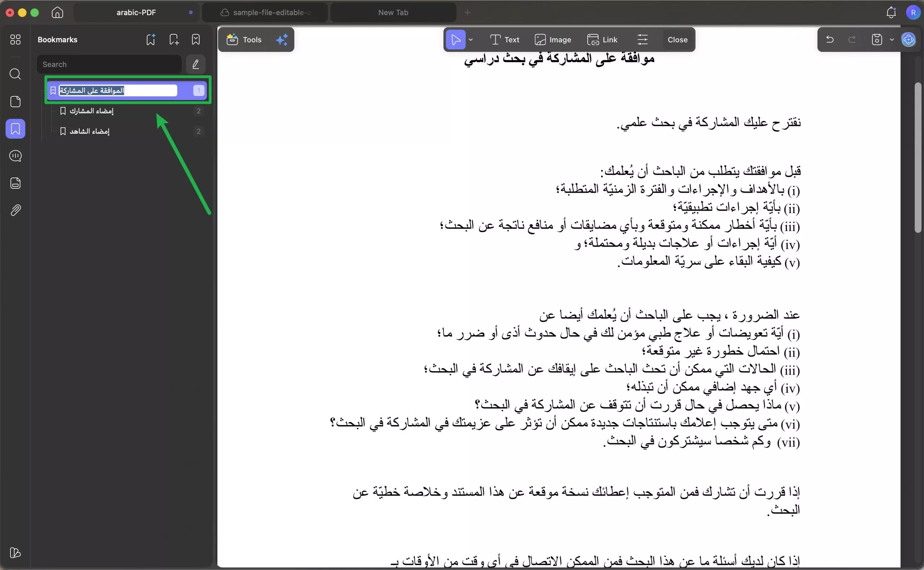Open the annotations chat panel

coord(16,156)
